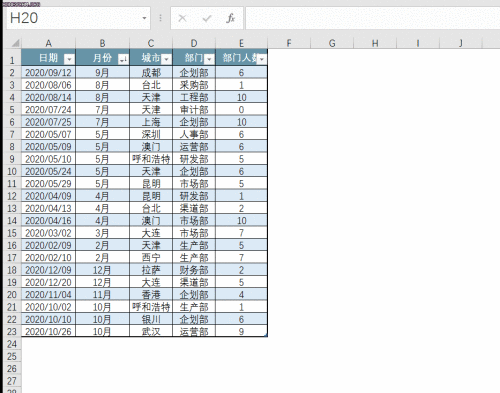The height and width of the screenshot is (393, 500).
Task: Select column J header
Action: [x=461, y=43]
